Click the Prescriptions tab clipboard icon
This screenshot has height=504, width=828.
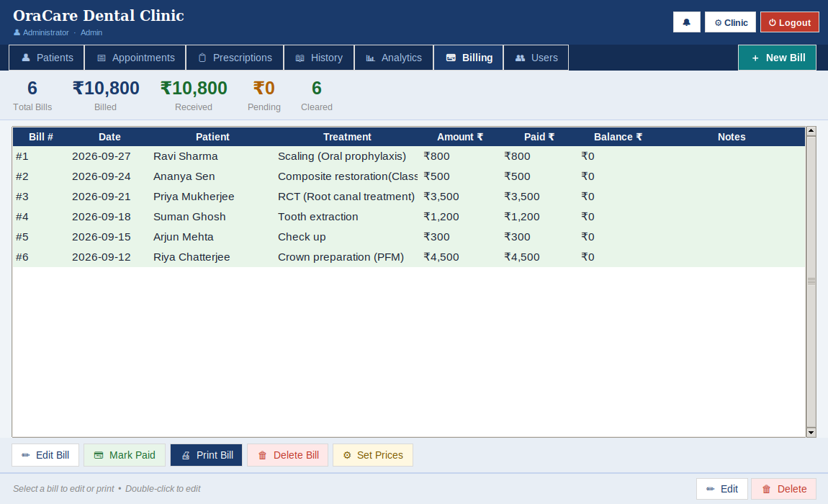(202, 58)
